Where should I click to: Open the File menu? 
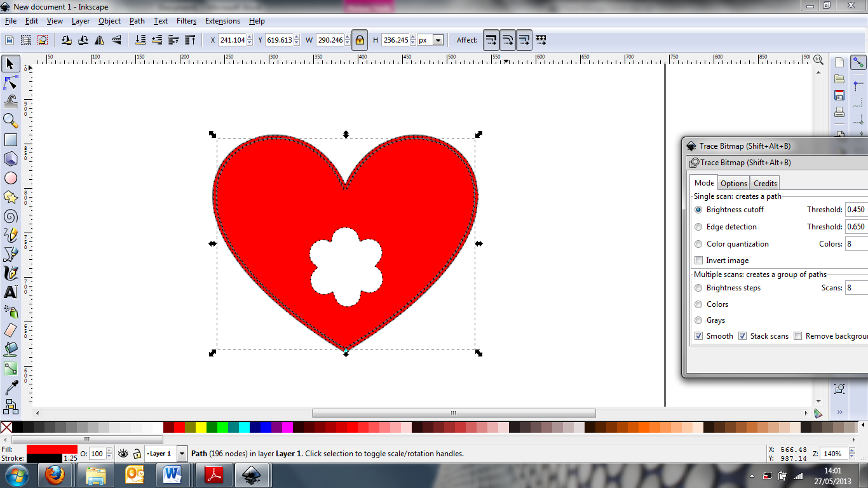click(11, 21)
